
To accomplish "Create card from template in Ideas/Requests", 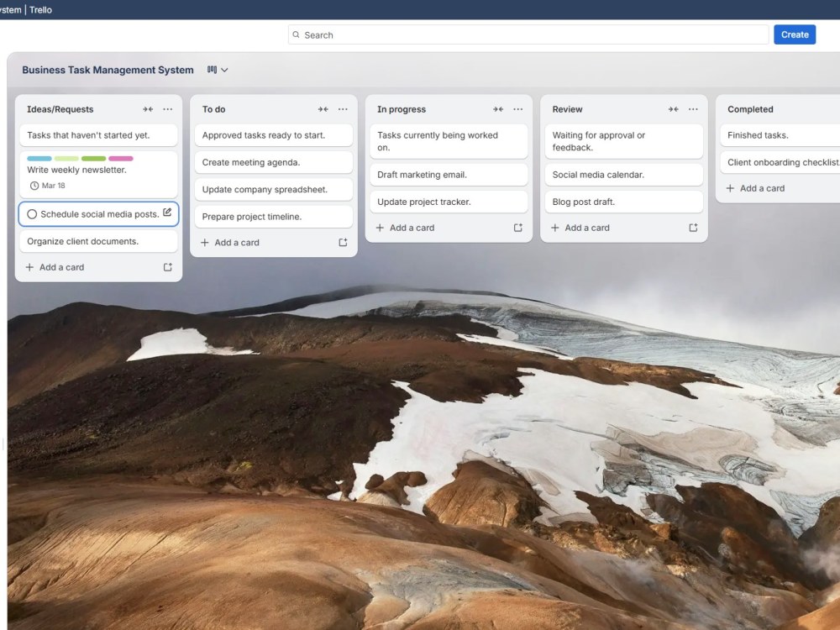I will coord(168,267).
